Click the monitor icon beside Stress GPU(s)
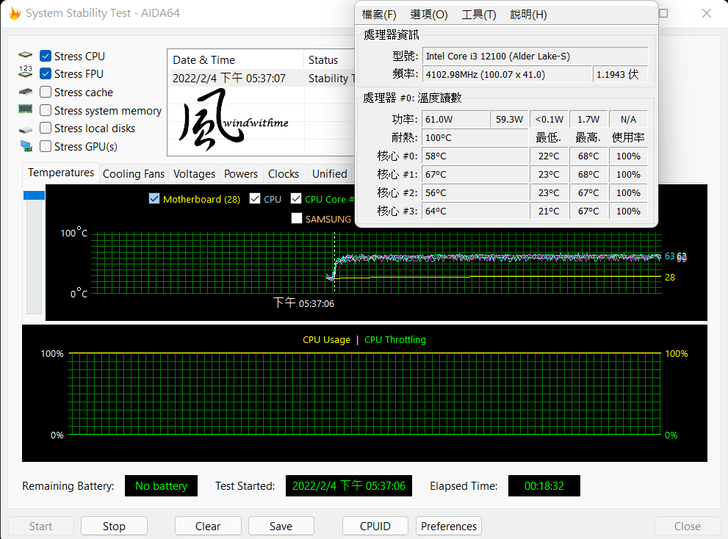The width and height of the screenshot is (728, 539). pyautogui.click(x=25, y=146)
